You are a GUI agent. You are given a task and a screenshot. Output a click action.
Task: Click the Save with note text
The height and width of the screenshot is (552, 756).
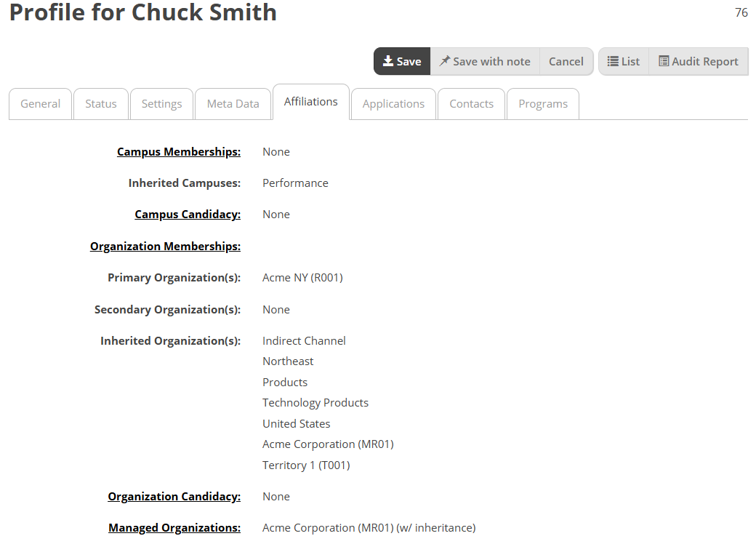click(491, 61)
